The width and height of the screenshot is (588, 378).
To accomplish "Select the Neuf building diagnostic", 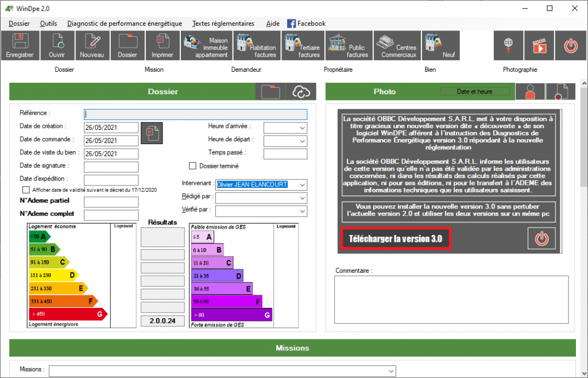I will (440, 45).
